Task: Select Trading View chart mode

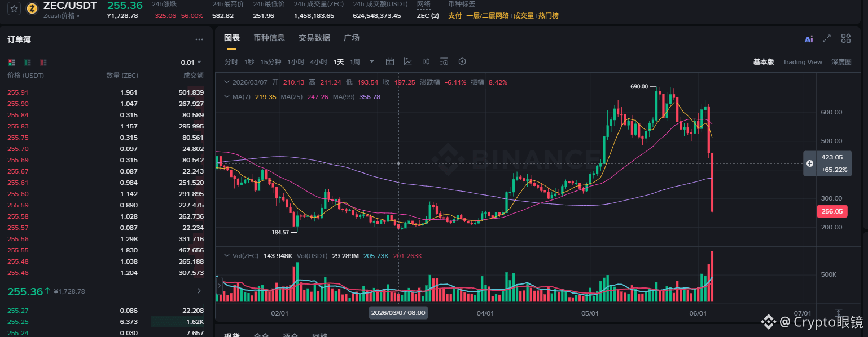Action: click(x=803, y=62)
